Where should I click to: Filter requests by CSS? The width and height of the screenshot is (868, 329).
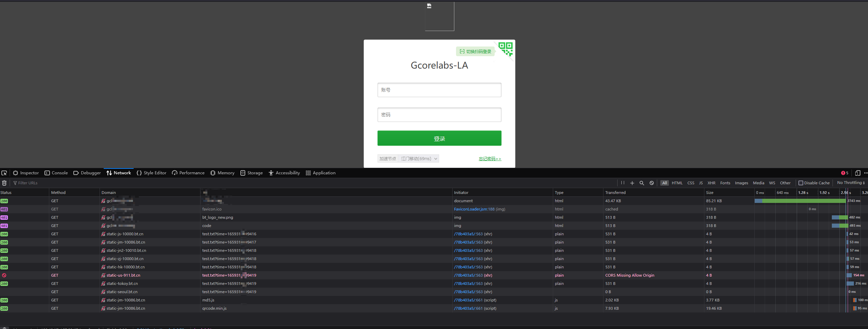[x=691, y=183]
